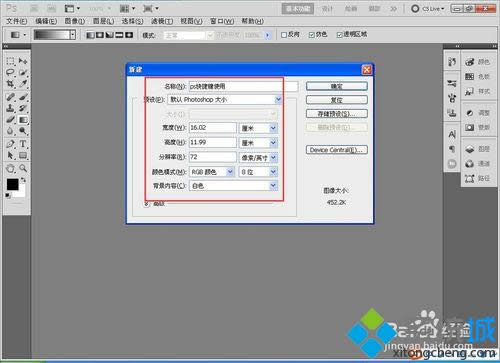This screenshot has width=500, height=363.
Task: Open the 预设 preset dropdown
Action: tap(225, 100)
